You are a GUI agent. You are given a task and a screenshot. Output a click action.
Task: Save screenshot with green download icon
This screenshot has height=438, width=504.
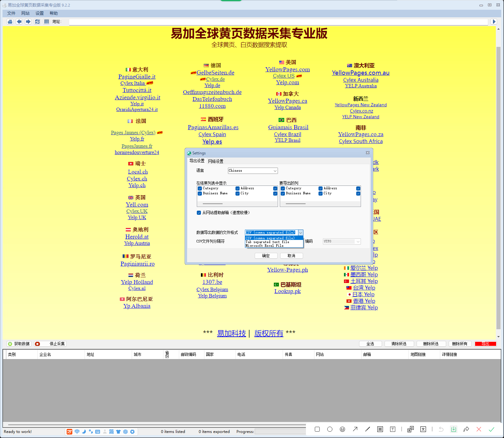point(454,429)
